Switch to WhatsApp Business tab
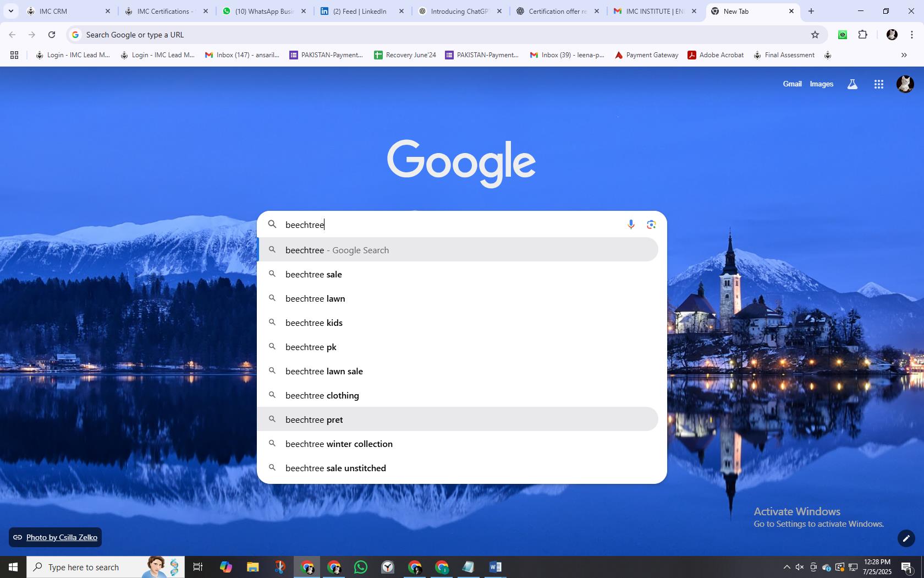 tap(264, 11)
